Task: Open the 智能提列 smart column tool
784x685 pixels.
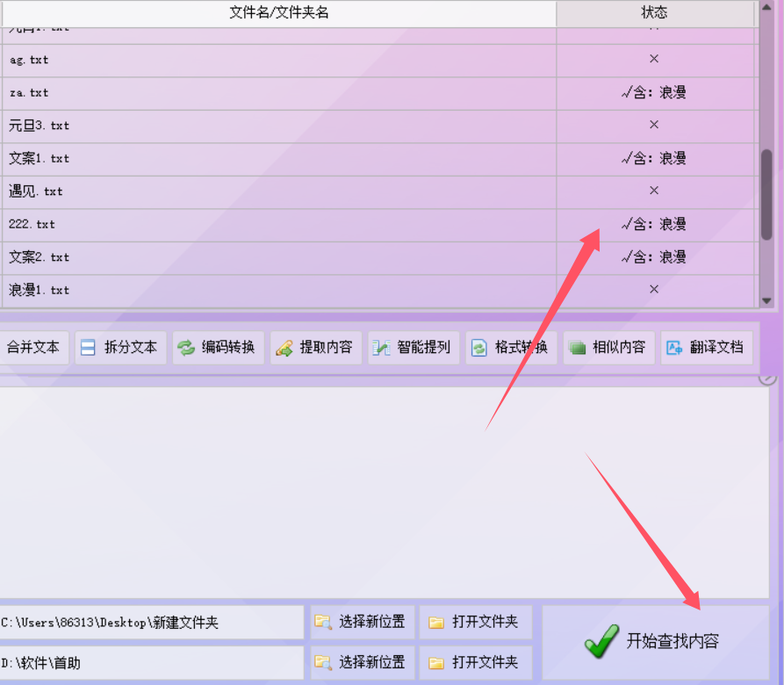Action: pos(413,348)
